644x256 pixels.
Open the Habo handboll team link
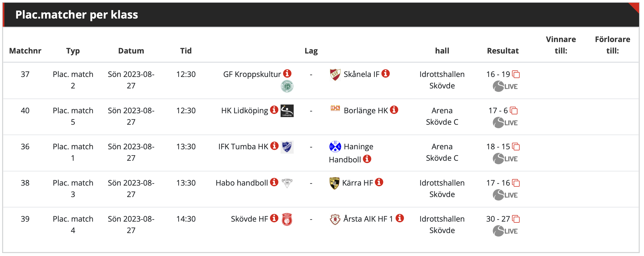pyautogui.click(x=242, y=183)
